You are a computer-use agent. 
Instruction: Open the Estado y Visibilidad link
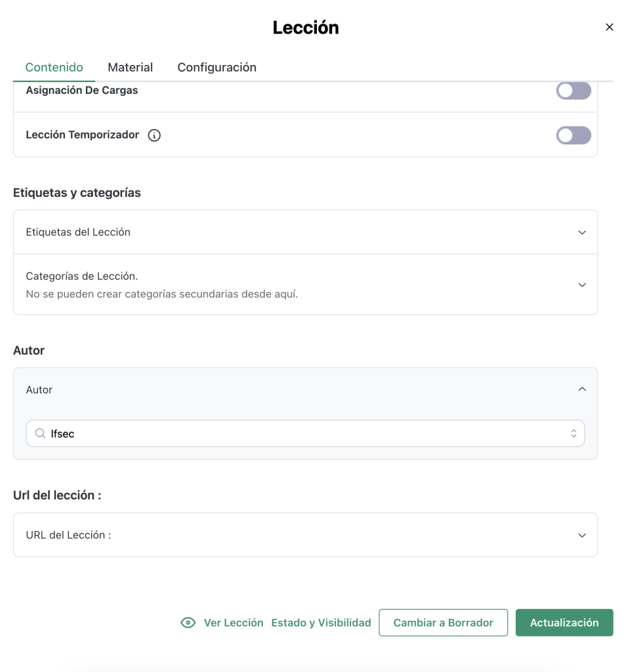click(321, 623)
